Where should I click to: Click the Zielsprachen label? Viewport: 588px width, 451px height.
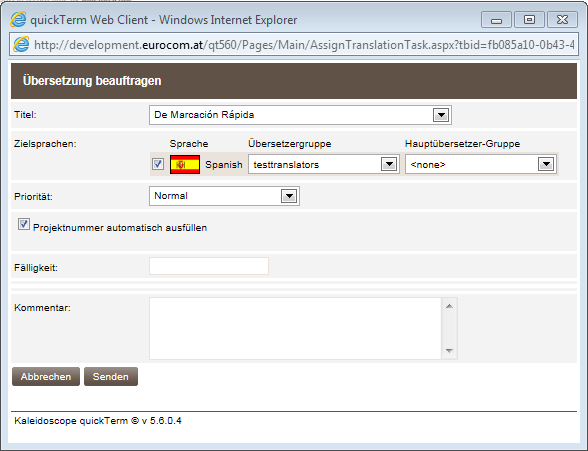point(45,144)
